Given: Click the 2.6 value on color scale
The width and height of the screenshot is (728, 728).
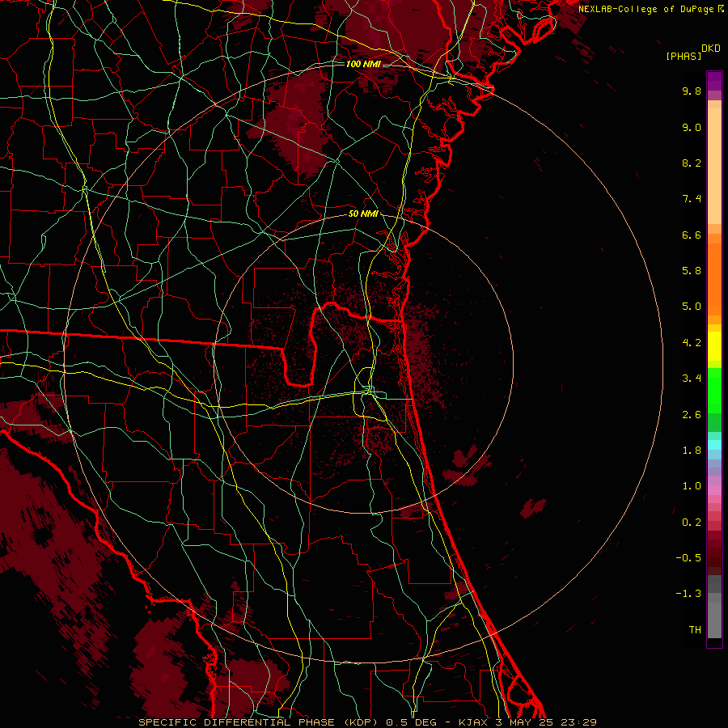Looking at the screenshot, I should pos(692,415).
